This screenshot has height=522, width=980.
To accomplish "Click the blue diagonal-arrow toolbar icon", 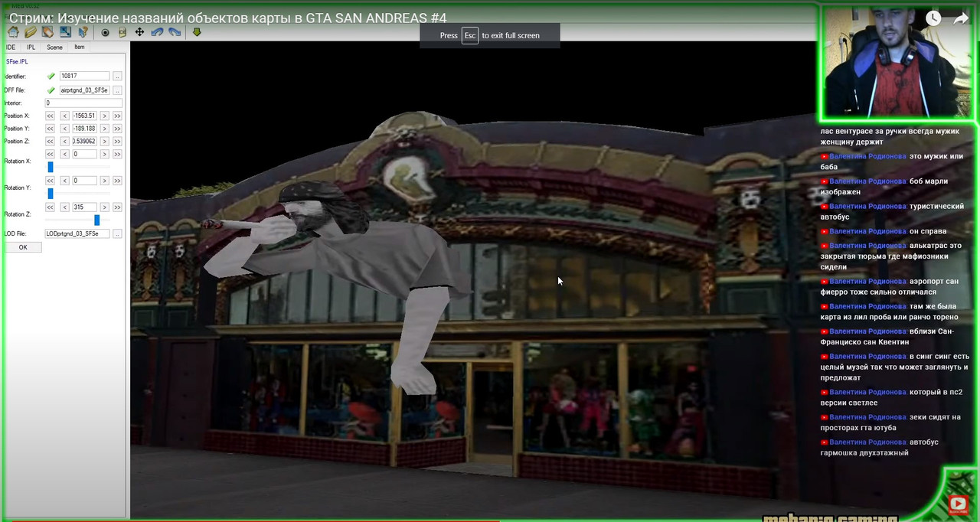I will 65,32.
